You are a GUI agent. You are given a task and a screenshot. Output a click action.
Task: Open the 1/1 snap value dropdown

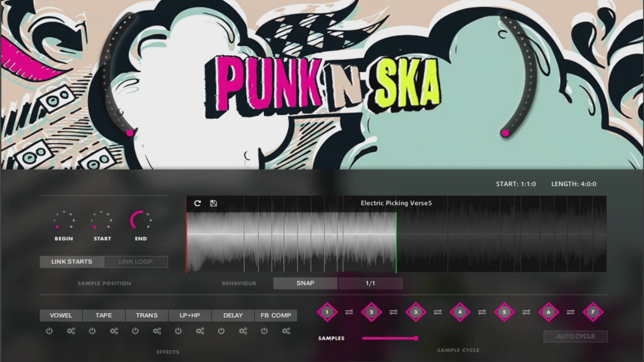[370, 283]
